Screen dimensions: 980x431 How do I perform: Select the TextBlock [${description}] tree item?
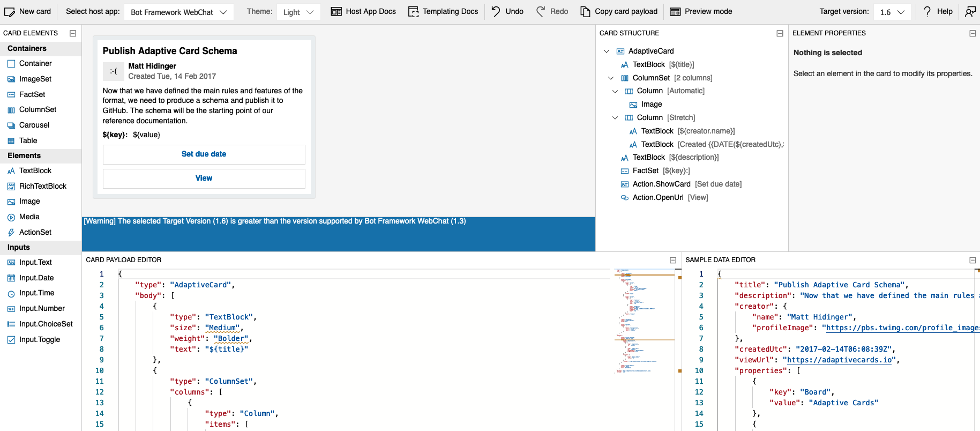point(670,157)
